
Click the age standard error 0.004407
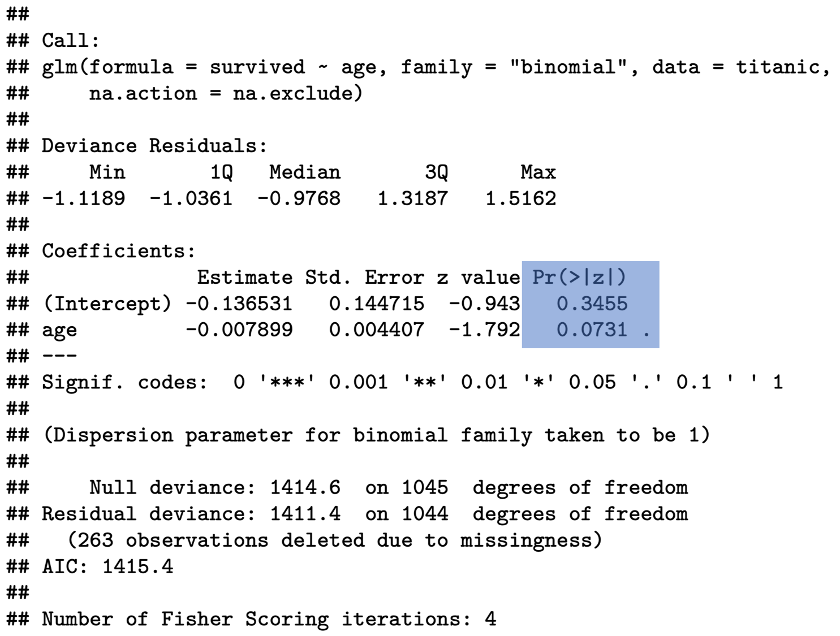376,330
